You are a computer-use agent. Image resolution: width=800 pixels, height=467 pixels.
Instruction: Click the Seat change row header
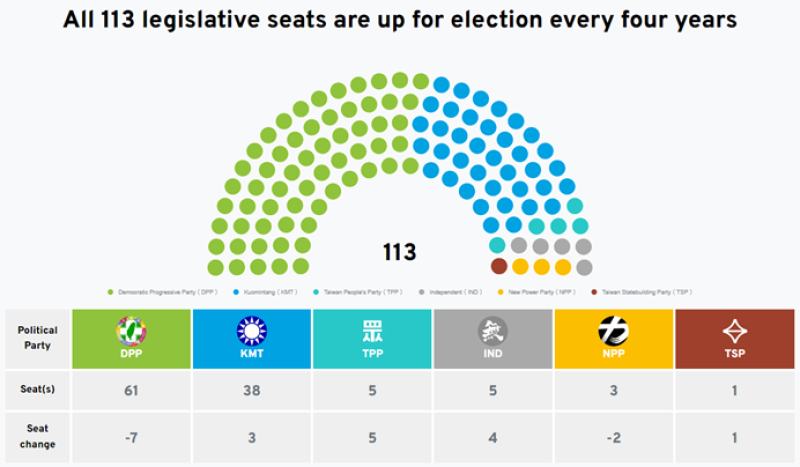37,436
